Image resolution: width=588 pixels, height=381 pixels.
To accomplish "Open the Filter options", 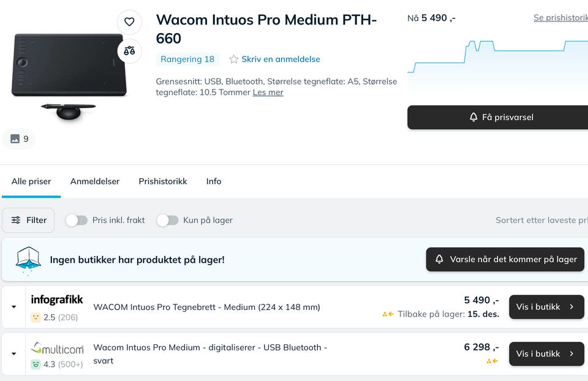I will (28, 221).
